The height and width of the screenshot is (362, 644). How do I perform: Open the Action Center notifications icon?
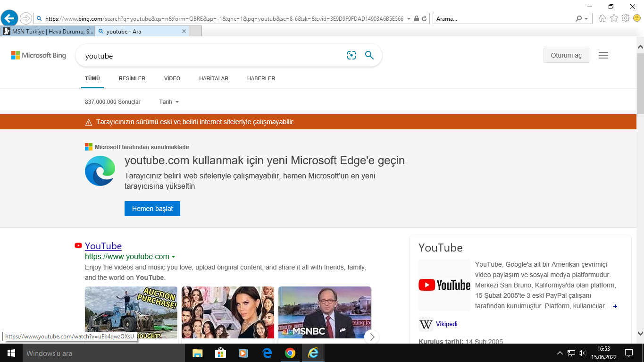[x=629, y=353]
